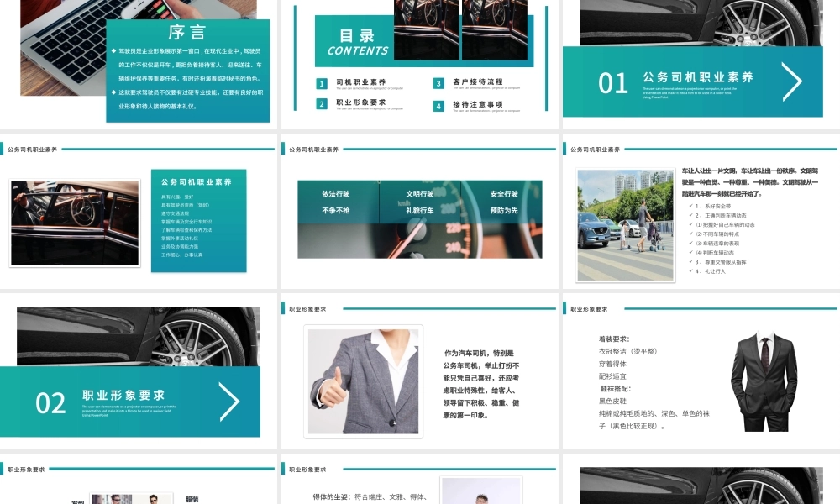
Task: Click the number 1 box beside 司机职业素养
Action: coord(322,84)
